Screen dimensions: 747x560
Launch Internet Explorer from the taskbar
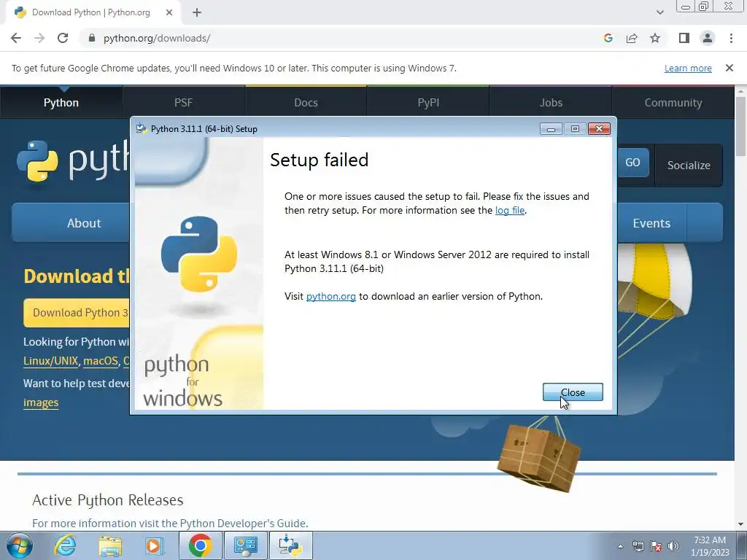[x=64, y=545]
